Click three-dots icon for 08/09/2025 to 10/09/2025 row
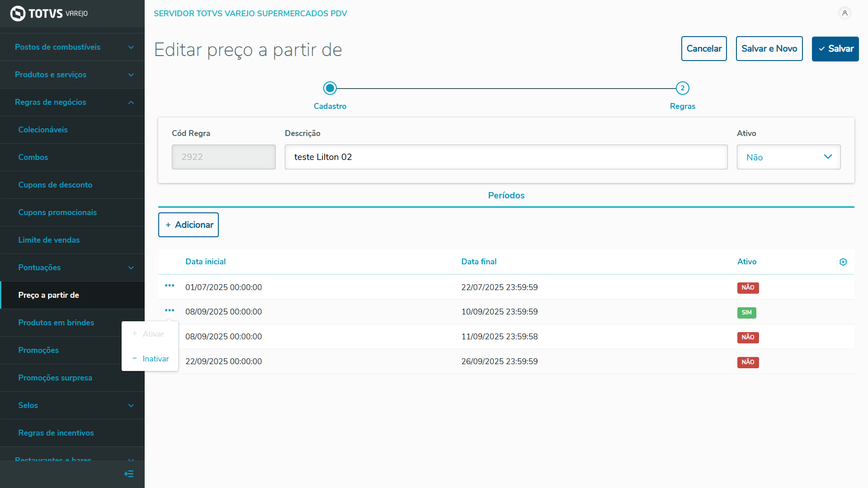868x488 pixels. [170, 310]
